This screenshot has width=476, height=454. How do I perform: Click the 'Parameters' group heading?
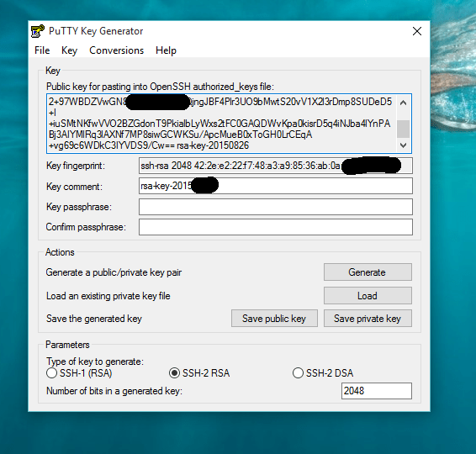pyautogui.click(x=67, y=345)
